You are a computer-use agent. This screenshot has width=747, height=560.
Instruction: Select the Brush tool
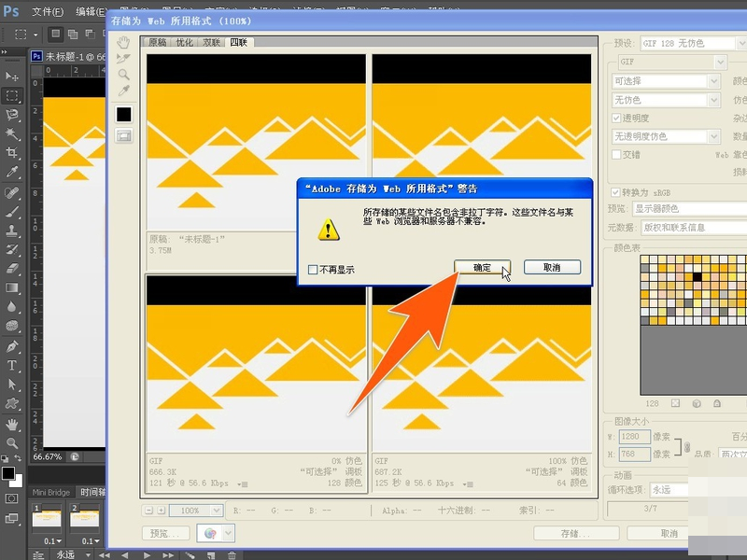tap(12, 212)
